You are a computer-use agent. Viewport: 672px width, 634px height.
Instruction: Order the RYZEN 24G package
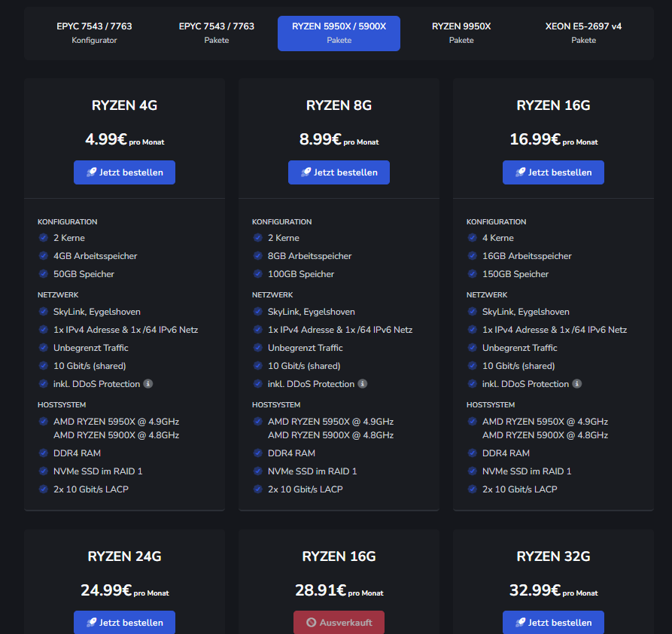coord(124,622)
